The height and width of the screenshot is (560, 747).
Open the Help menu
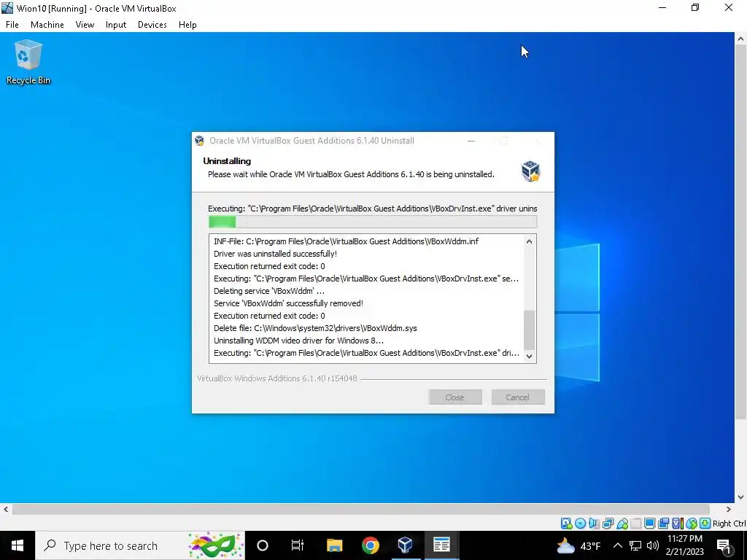tap(187, 25)
